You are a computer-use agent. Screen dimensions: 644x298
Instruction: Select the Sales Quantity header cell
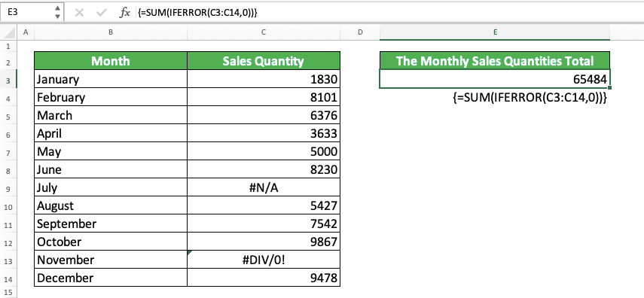click(x=264, y=61)
